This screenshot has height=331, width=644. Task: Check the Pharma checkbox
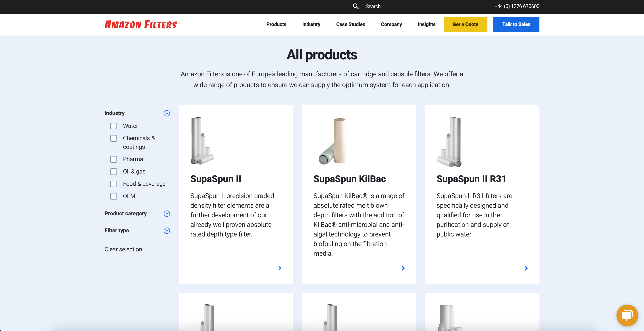point(114,159)
